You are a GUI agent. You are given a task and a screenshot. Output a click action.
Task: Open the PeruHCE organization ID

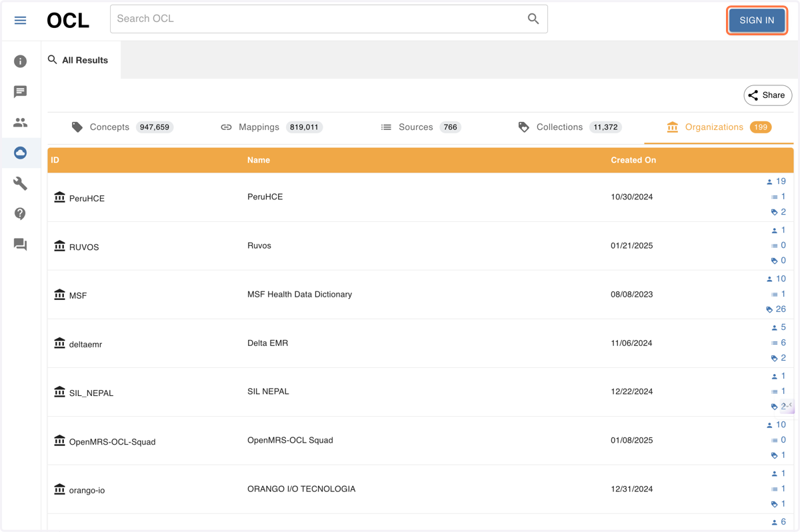click(x=87, y=198)
